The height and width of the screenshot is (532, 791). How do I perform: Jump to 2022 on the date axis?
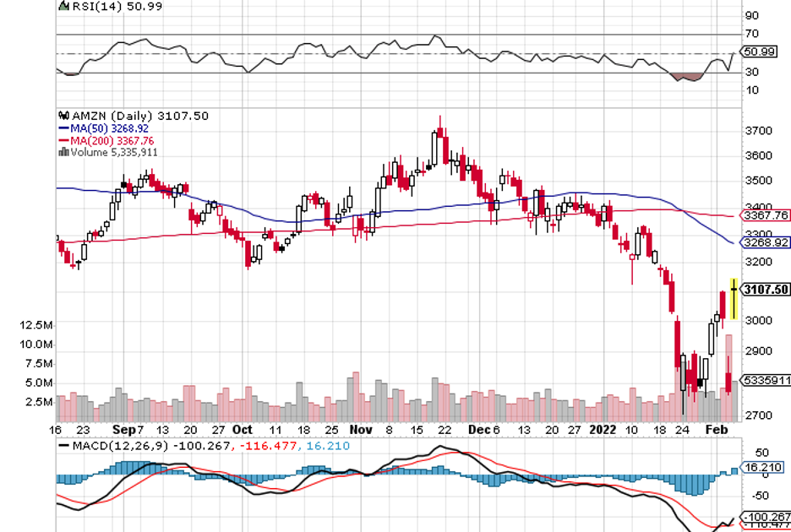[x=603, y=429]
